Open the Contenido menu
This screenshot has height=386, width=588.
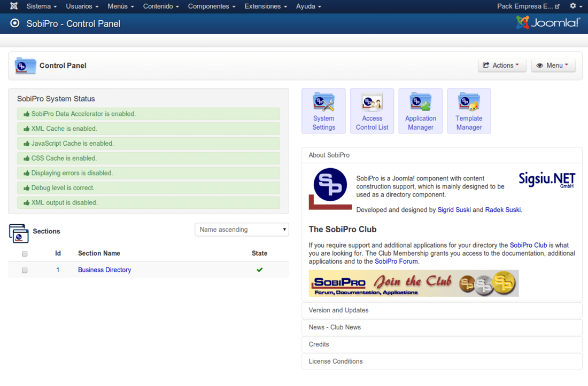coord(161,6)
